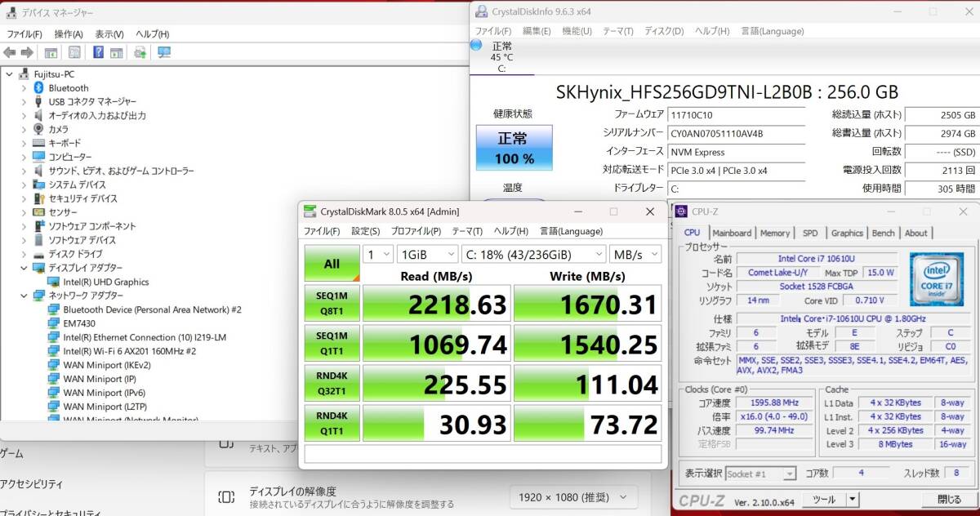
Task: Click the 正常 100% health status box
Action: point(514,148)
